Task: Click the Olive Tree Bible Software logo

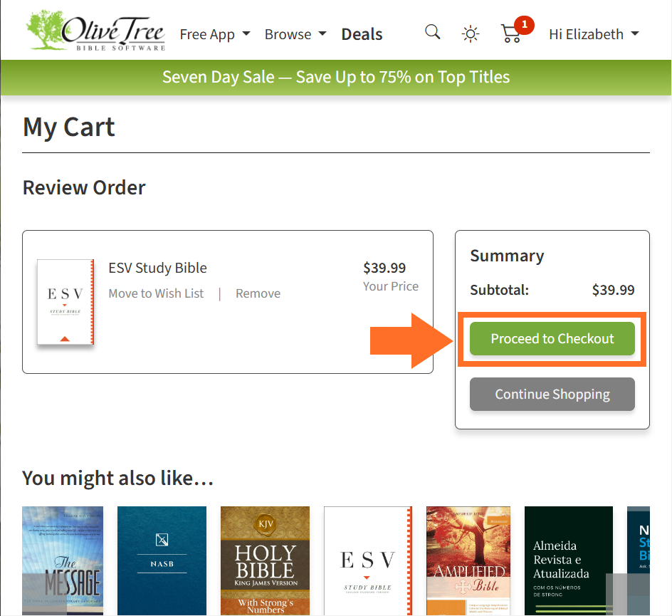Action: click(95, 32)
